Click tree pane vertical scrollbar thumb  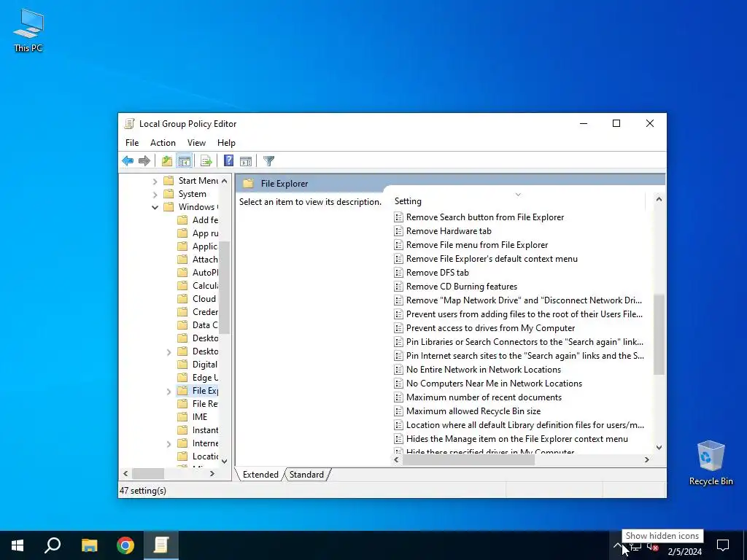tap(225, 287)
